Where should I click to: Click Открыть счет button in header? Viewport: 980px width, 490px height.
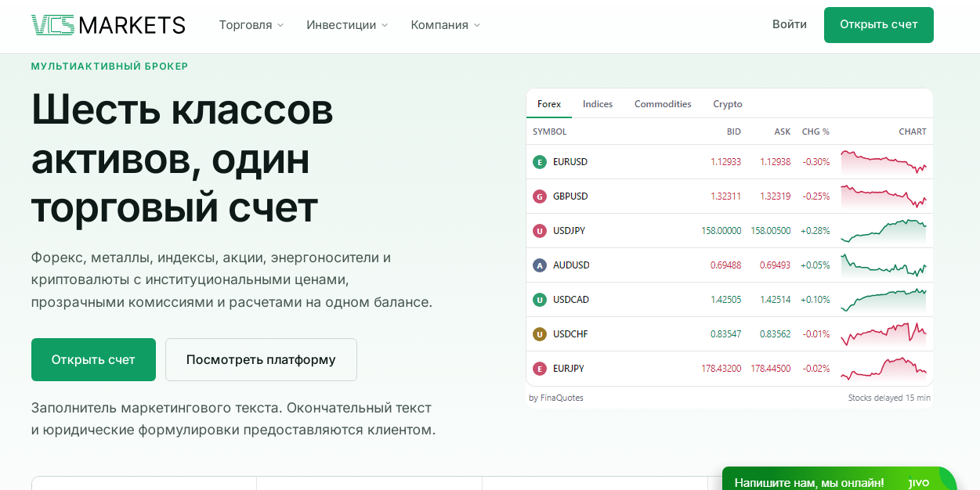pos(879,25)
